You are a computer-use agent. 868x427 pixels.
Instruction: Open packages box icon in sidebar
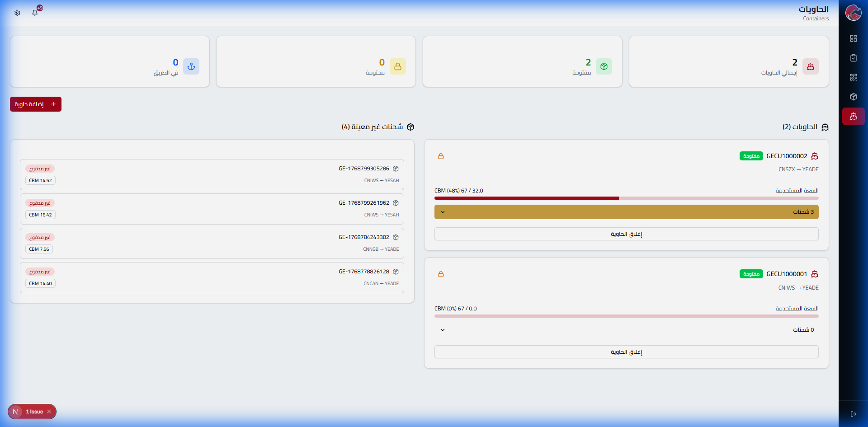tap(853, 97)
